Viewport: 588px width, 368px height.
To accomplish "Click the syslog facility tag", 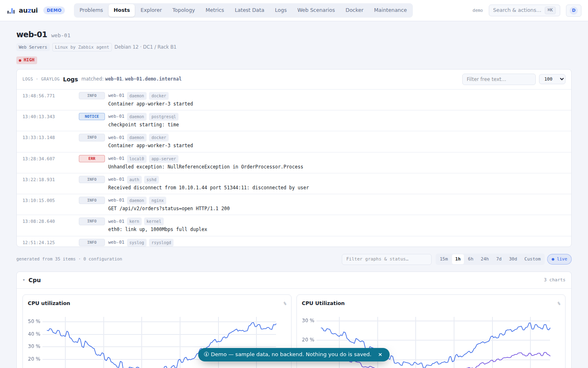I will click(x=136, y=243).
